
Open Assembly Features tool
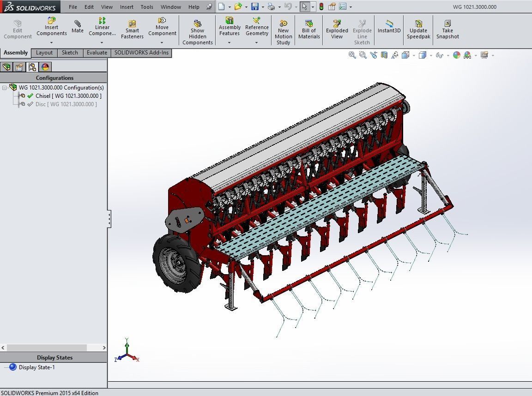tap(230, 26)
